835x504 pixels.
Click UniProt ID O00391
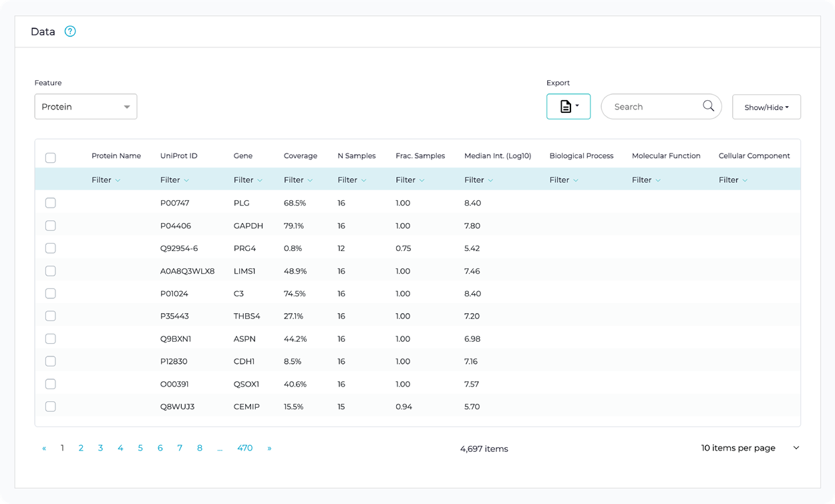[x=175, y=384]
